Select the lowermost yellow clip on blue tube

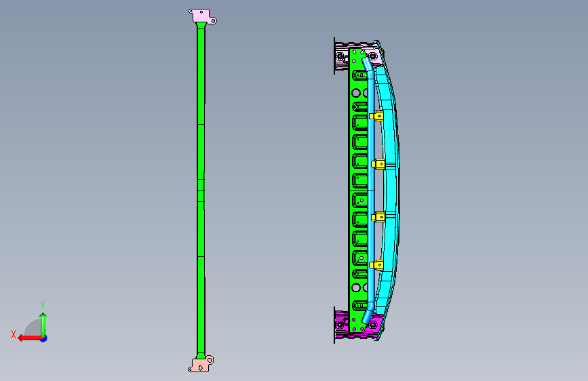point(376,265)
